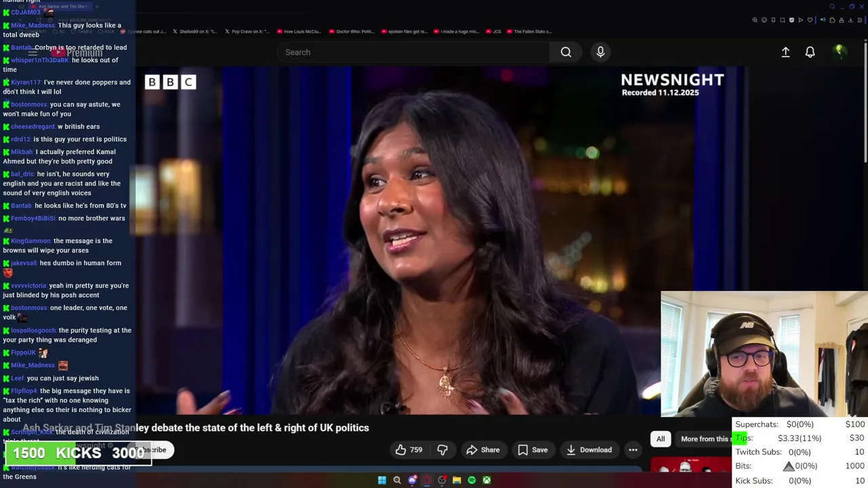This screenshot has height=488, width=868.
Task: Save the video to a playlist
Action: point(532,449)
